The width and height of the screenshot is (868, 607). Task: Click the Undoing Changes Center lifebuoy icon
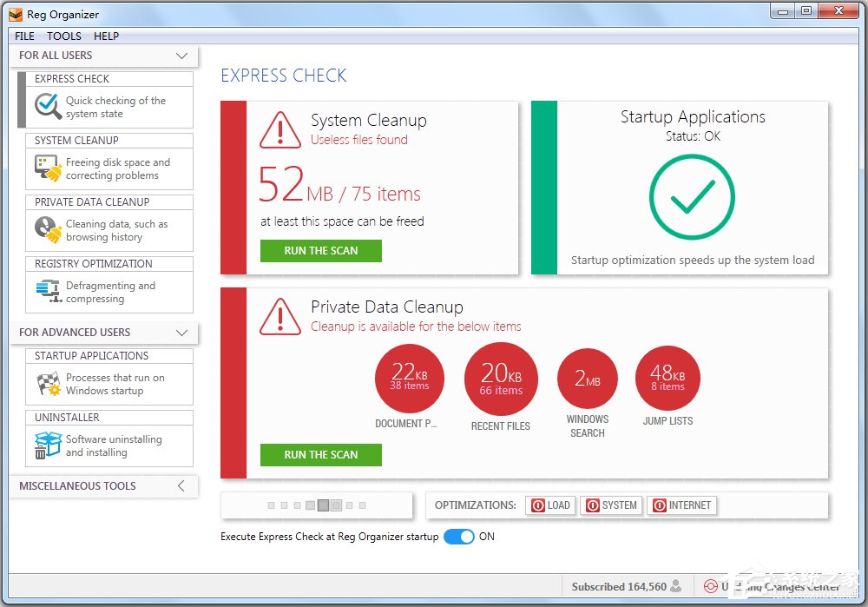pyautogui.click(x=710, y=586)
